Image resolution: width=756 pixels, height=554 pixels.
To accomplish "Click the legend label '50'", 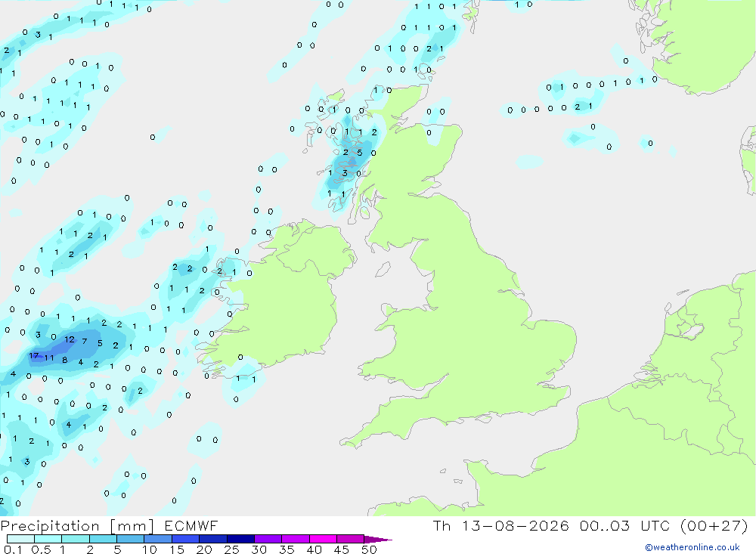I will point(369,549).
